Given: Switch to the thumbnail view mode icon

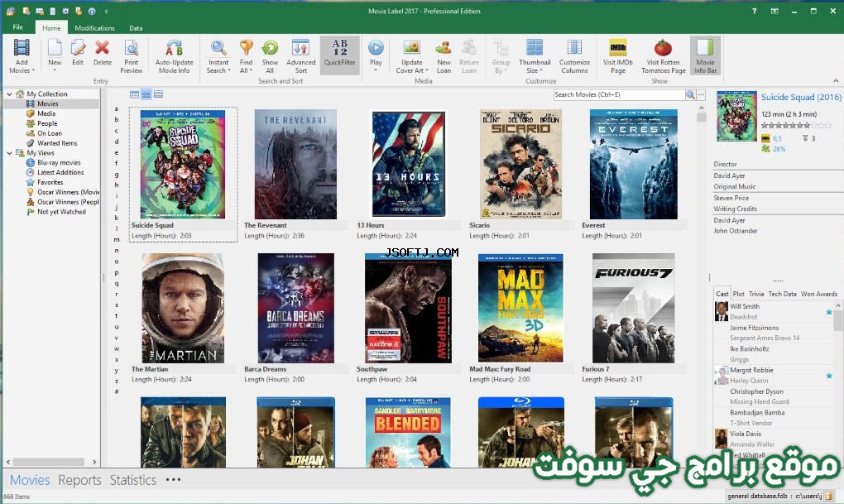Looking at the screenshot, I should pyautogui.click(x=146, y=95).
